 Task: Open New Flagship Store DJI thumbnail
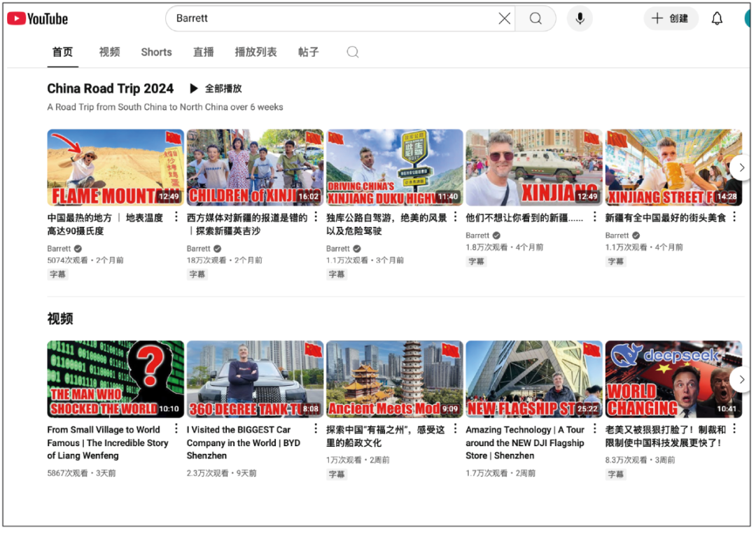pyautogui.click(x=533, y=379)
